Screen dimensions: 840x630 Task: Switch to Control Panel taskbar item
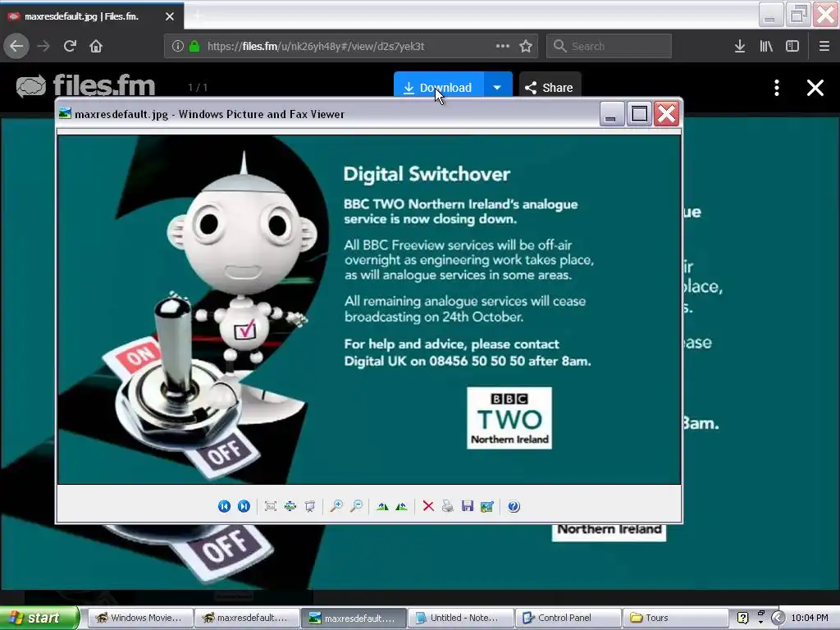point(568,618)
